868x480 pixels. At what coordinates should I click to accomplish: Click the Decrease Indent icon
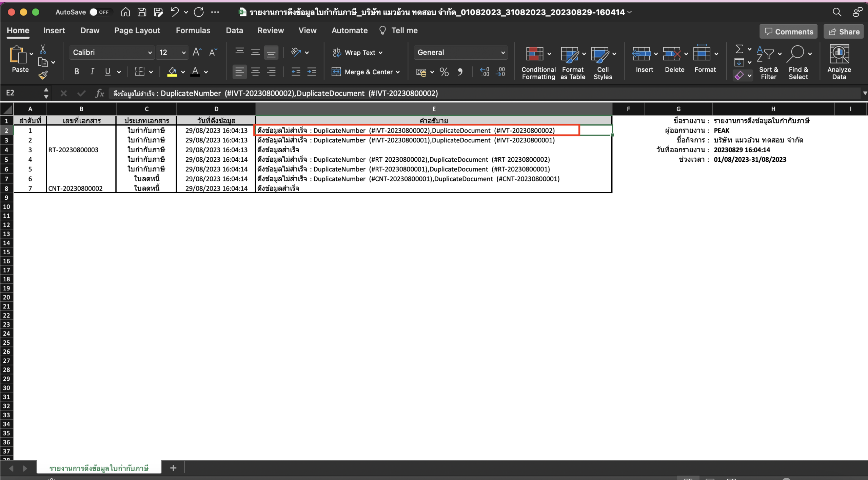coord(296,72)
